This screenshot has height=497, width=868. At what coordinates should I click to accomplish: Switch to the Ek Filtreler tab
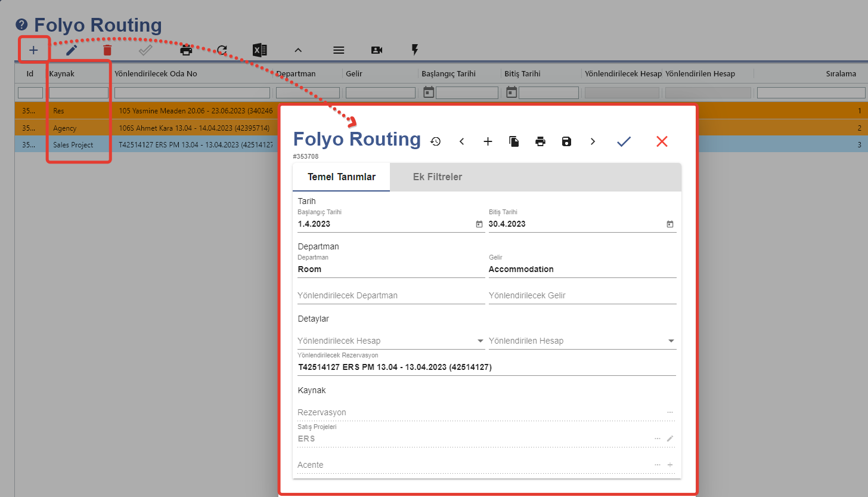pyautogui.click(x=437, y=177)
